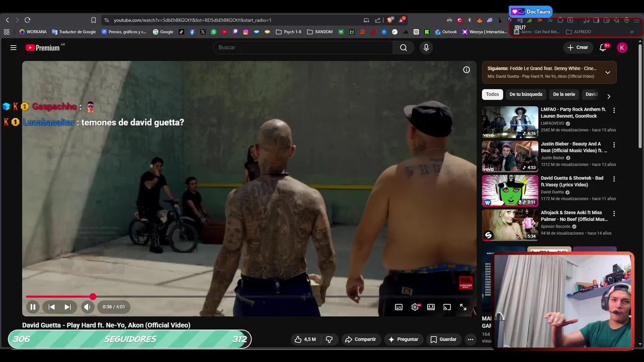644x362 pixels.
Task: Open the Crear button
Action: [578, 47]
